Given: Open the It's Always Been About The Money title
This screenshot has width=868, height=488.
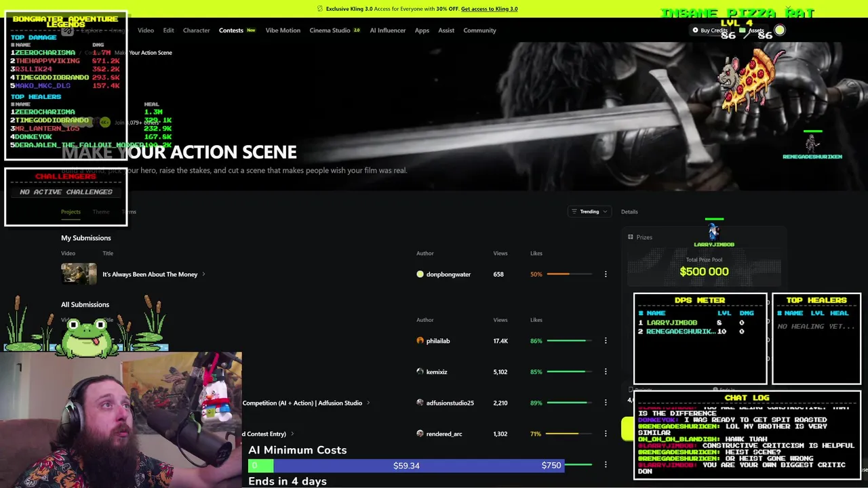Looking at the screenshot, I should pyautogui.click(x=150, y=274).
